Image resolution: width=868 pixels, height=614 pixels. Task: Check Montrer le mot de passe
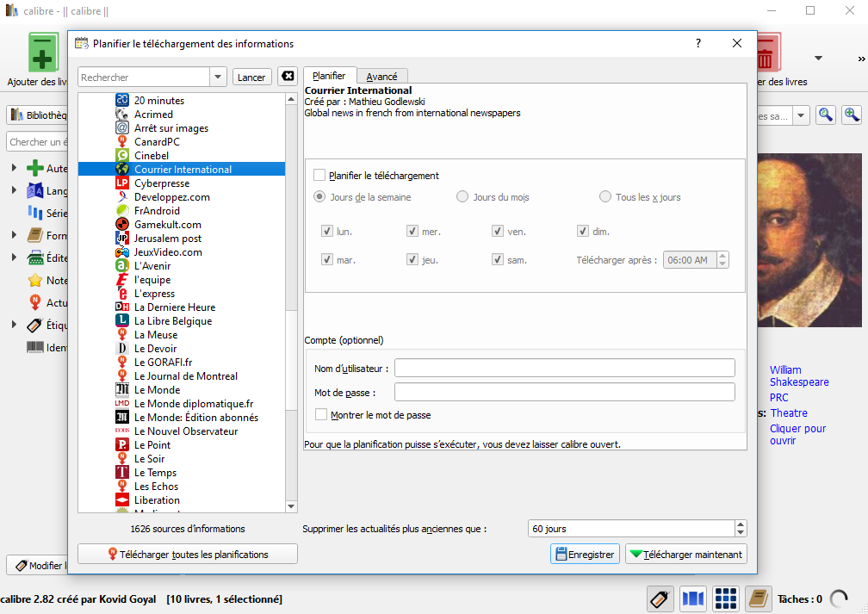pyautogui.click(x=321, y=414)
